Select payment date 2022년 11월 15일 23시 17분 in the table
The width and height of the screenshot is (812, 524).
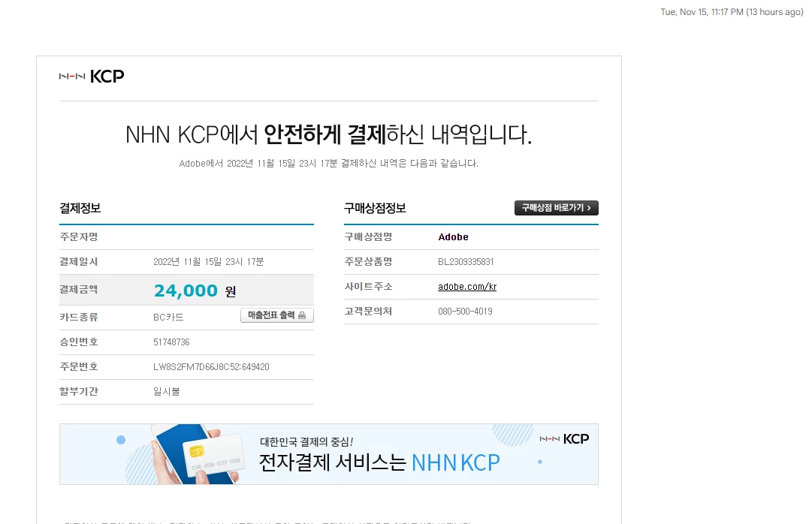[x=209, y=262]
